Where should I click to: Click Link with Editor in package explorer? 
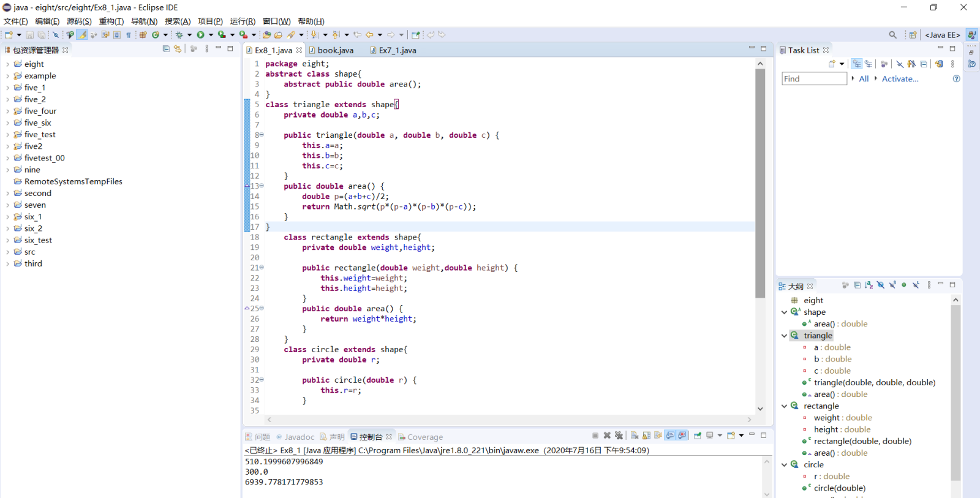(x=178, y=49)
